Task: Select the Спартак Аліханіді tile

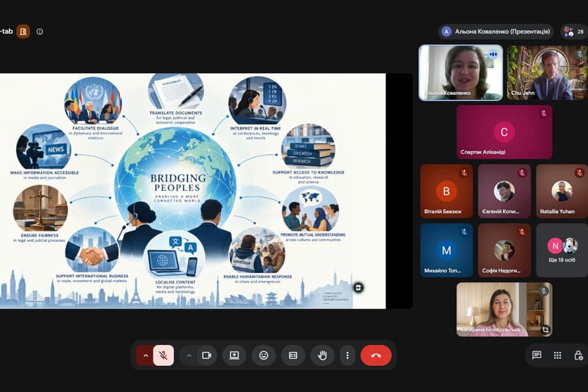Action: pyautogui.click(x=504, y=132)
